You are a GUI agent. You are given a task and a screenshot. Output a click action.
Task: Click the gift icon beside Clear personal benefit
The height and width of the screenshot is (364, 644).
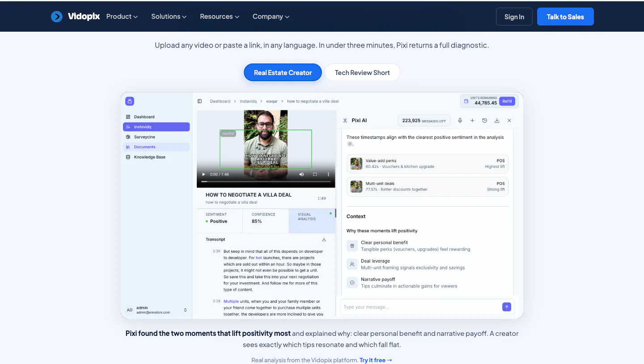click(352, 246)
